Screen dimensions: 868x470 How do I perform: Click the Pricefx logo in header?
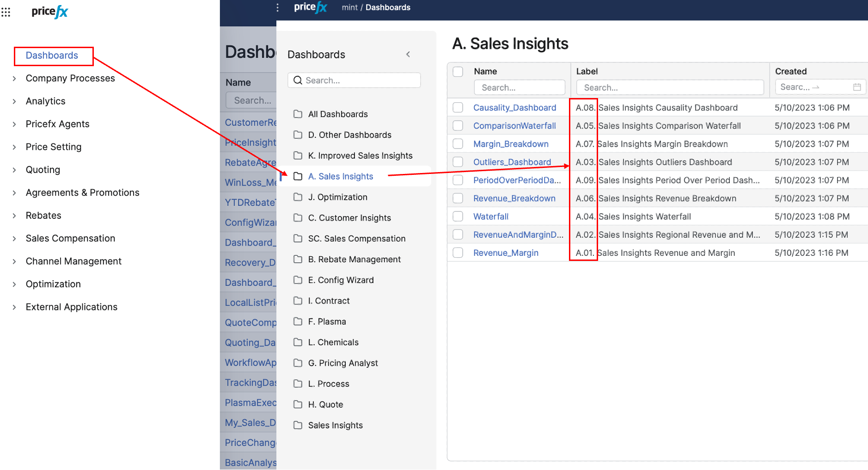click(x=310, y=7)
